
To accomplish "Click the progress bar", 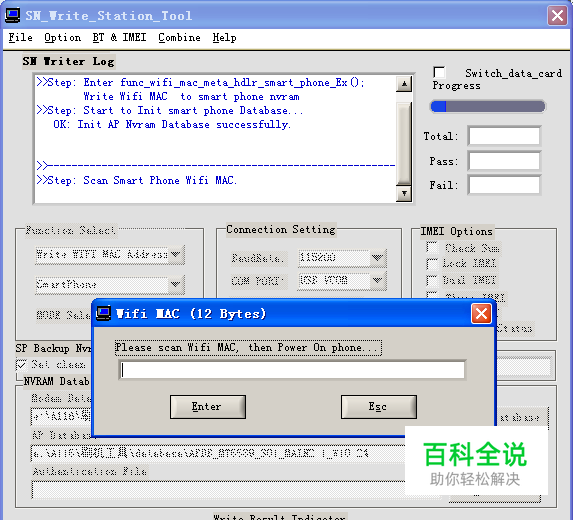I will 488,106.
